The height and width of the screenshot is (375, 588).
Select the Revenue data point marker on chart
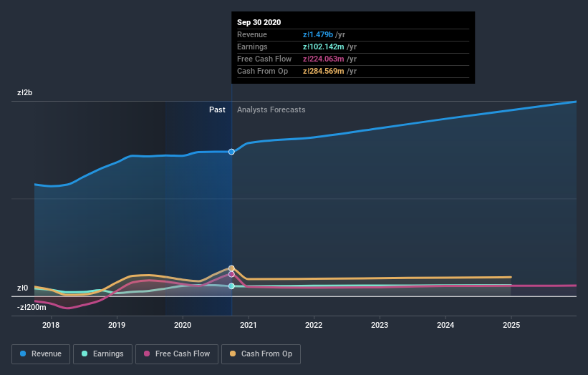click(x=231, y=152)
